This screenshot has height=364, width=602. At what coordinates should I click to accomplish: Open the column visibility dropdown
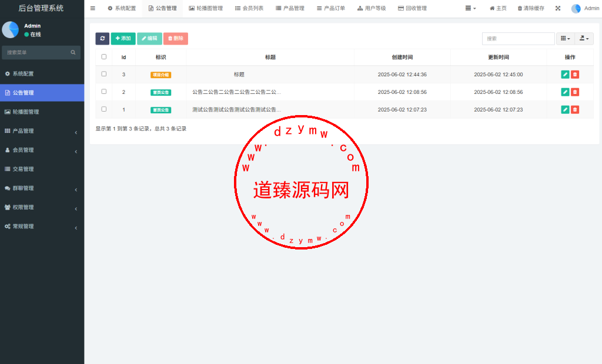point(565,38)
